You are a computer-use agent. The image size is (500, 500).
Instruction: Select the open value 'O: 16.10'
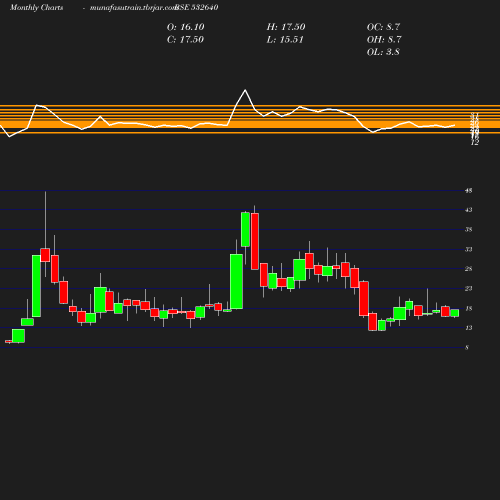coord(186,27)
